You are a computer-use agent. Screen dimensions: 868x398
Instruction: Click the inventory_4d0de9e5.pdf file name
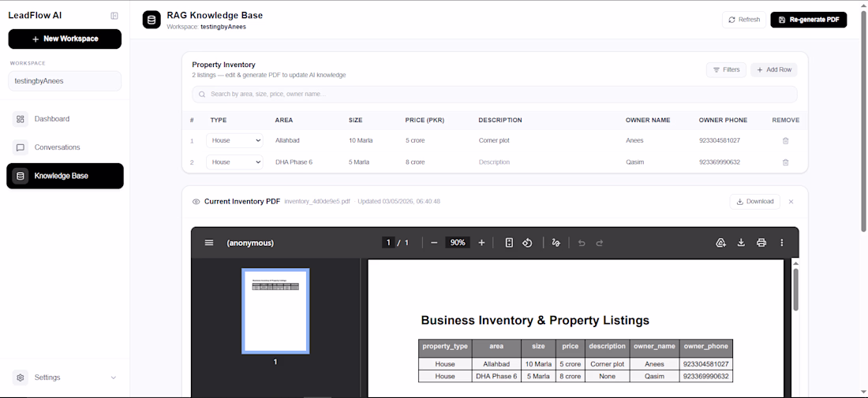pyautogui.click(x=317, y=202)
